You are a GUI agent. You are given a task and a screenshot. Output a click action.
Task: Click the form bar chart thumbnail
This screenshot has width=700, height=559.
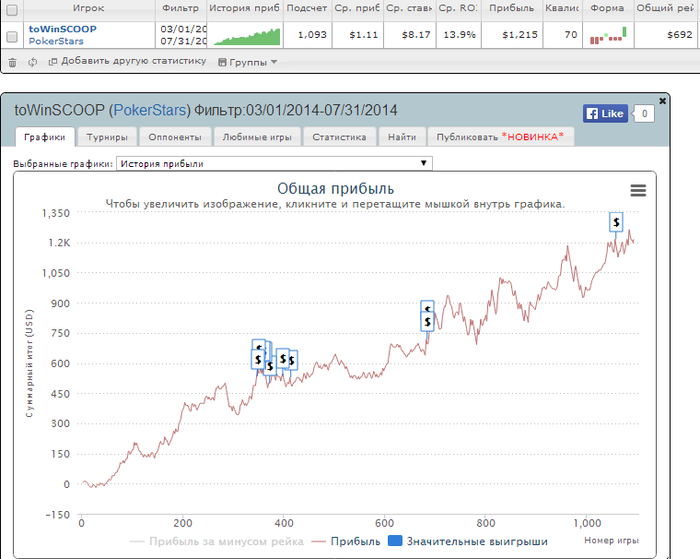coord(608,35)
